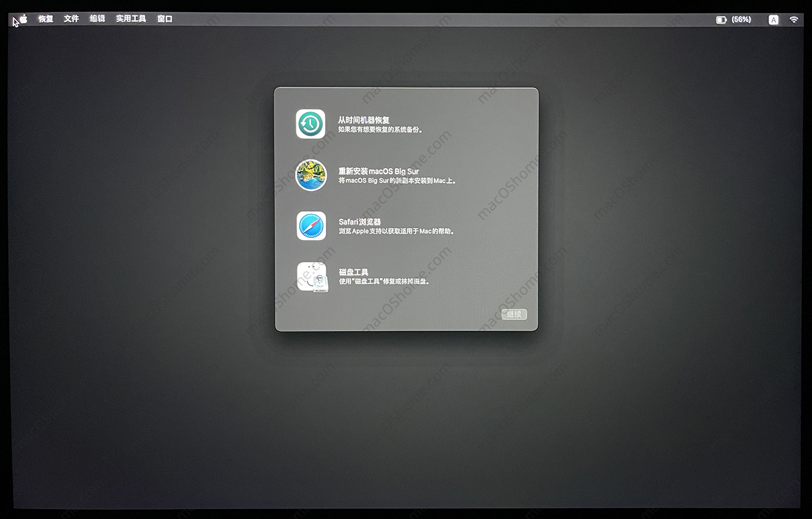Check the battery status icon

coord(722,20)
